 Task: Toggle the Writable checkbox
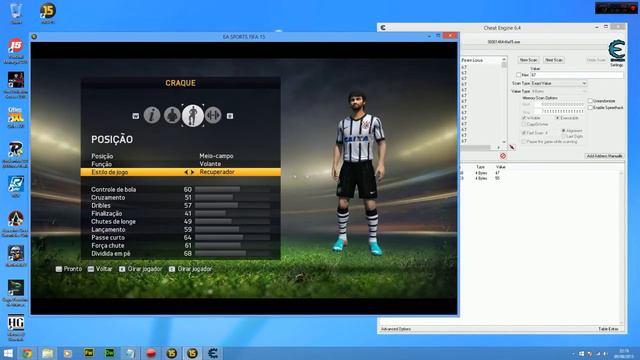point(524,118)
